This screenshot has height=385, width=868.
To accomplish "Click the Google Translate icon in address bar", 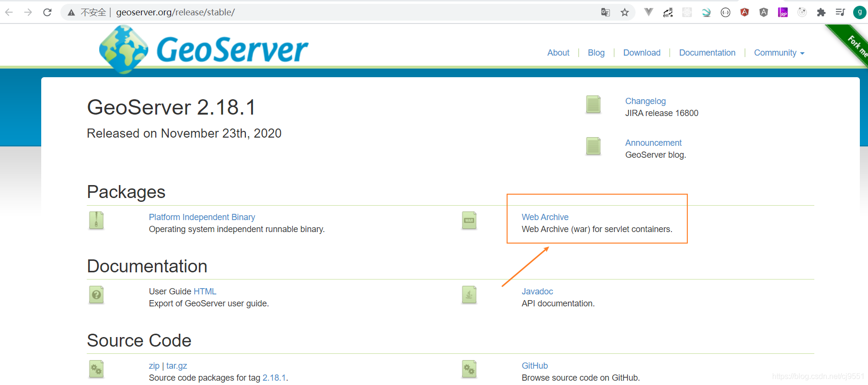I will click(x=605, y=12).
